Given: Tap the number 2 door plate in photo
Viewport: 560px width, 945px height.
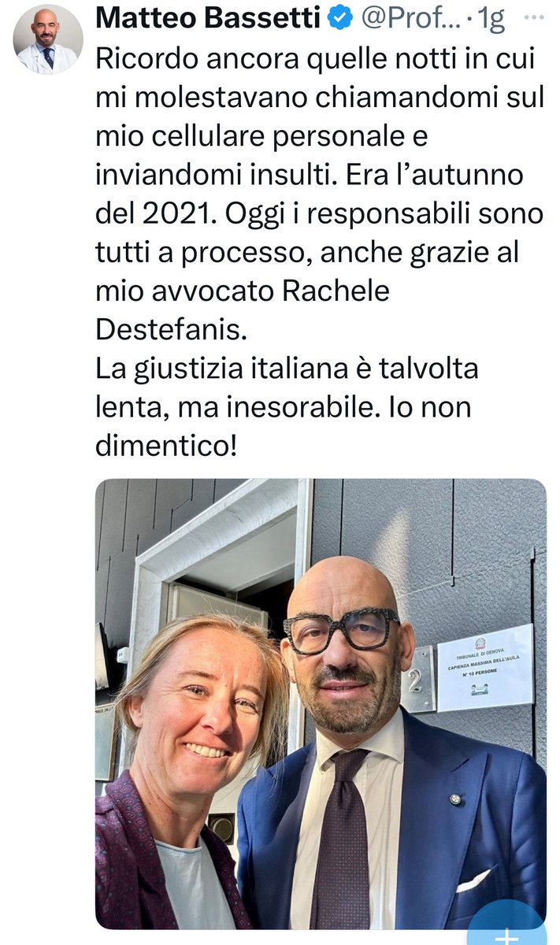Looking at the screenshot, I should point(418,679).
